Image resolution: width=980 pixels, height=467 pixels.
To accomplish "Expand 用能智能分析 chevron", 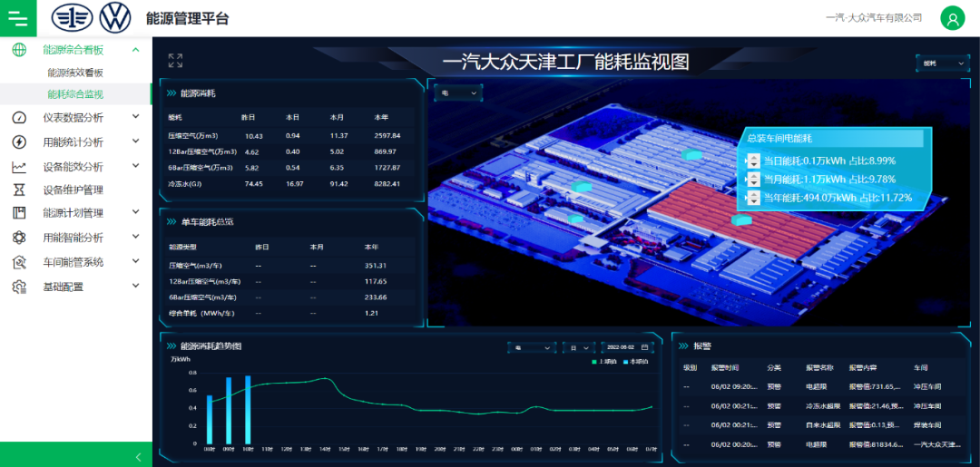I will pyautogui.click(x=136, y=237).
